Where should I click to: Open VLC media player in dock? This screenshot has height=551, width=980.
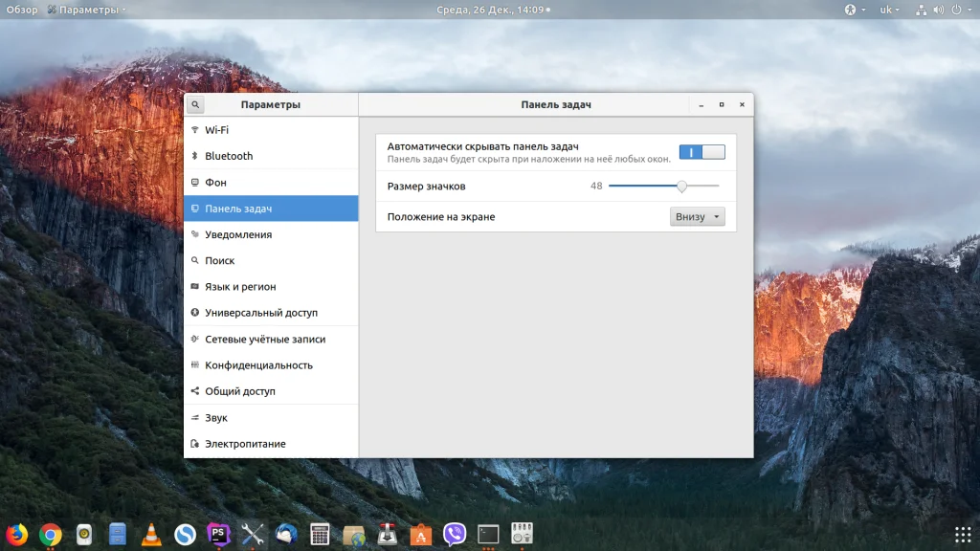pos(151,534)
